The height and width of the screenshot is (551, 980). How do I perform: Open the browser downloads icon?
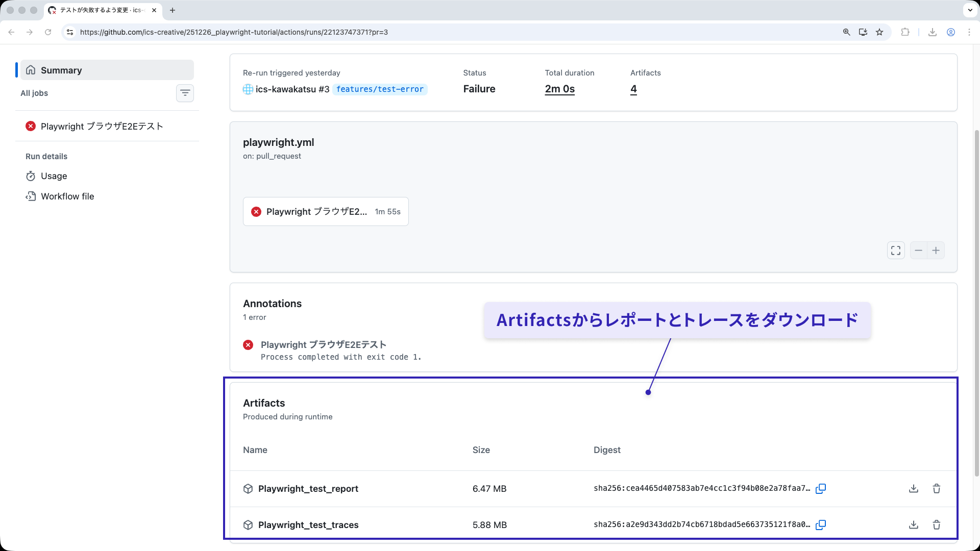[932, 32]
